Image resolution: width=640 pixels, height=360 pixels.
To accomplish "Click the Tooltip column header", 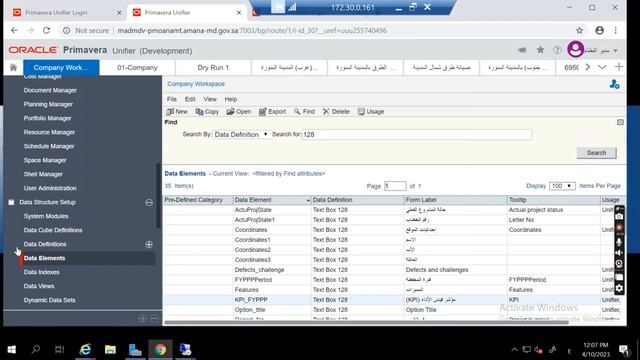I will coord(553,200).
